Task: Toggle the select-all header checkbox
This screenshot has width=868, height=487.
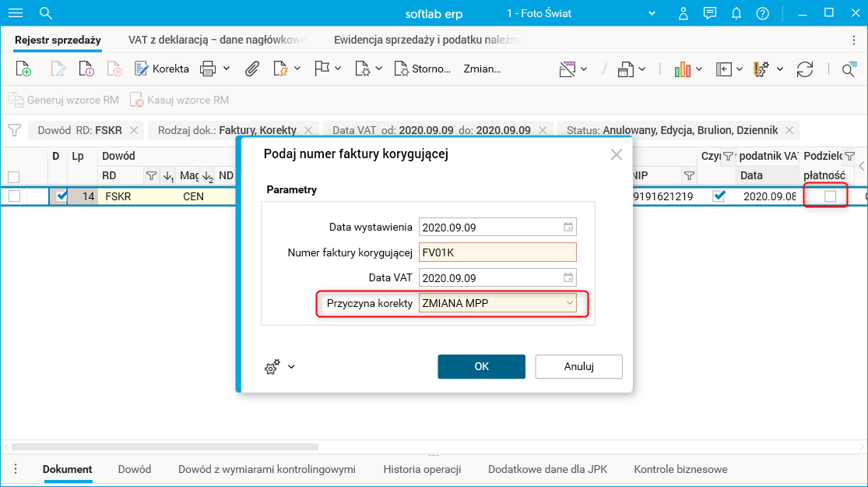Action: pyautogui.click(x=14, y=178)
